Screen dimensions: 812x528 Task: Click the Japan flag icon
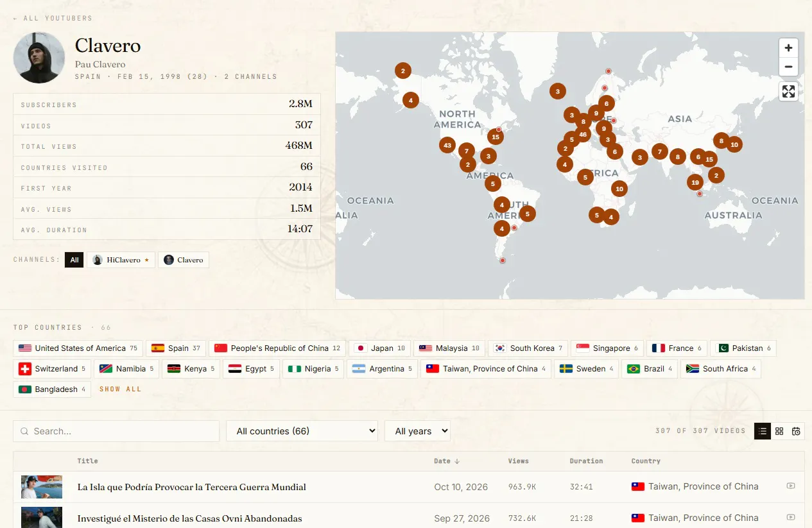(x=361, y=348)
